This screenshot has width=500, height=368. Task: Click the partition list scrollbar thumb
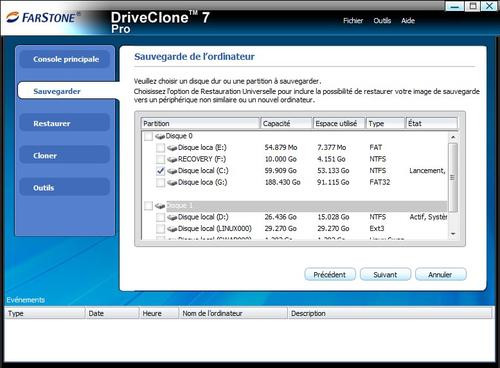coord(453,178)
